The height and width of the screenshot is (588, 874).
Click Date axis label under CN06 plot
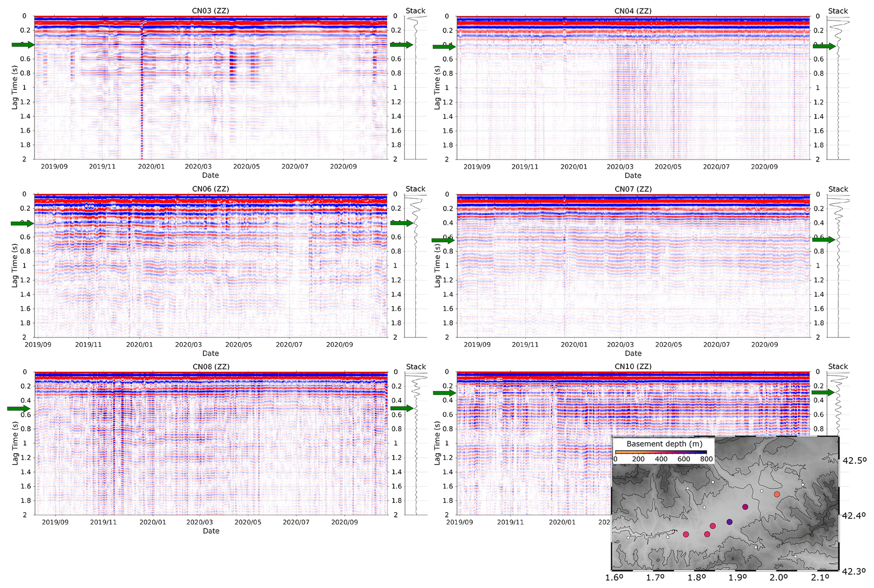(210, 353)
